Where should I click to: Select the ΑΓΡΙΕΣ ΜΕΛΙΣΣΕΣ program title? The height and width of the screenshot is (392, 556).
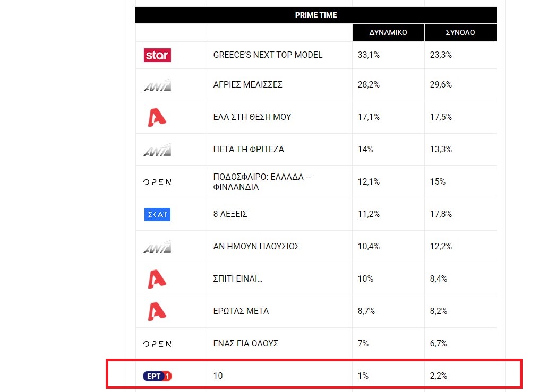pos(247,85)
